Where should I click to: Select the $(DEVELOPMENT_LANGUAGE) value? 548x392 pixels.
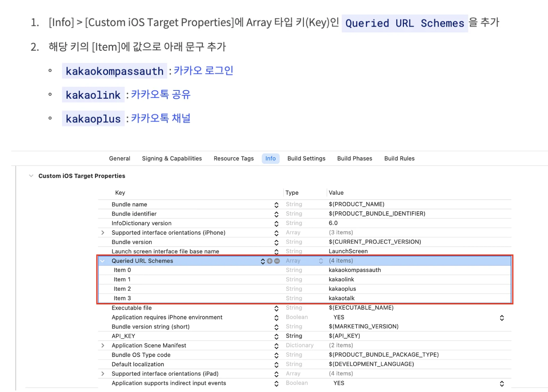coord(371,364)
